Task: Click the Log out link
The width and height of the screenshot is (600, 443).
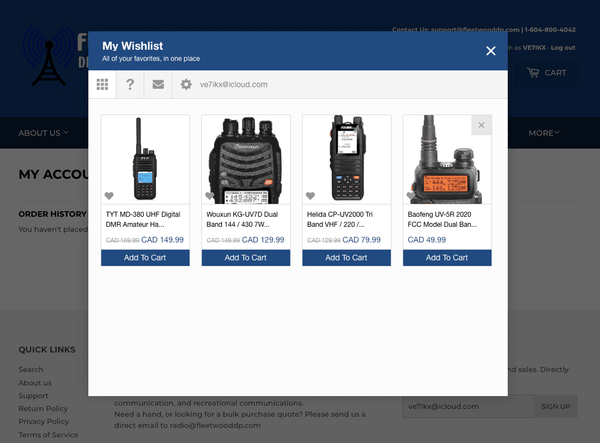Action: tap(563, 48)
